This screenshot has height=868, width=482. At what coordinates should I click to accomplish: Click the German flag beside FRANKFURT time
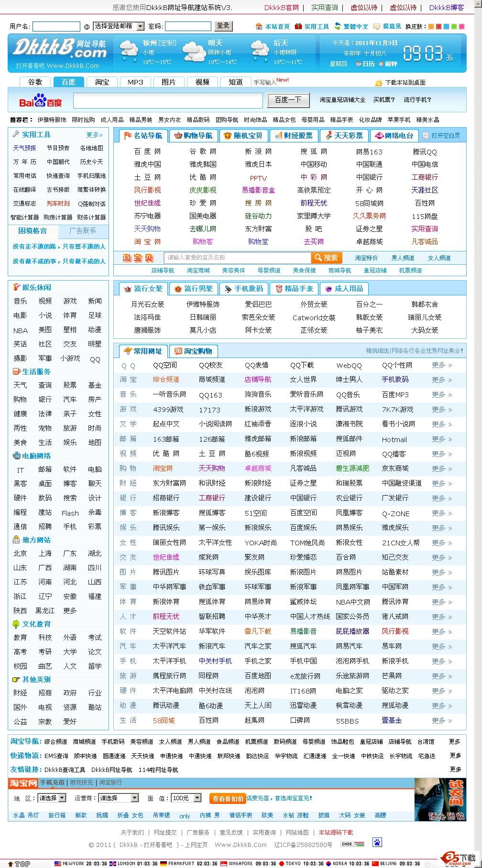click(164, 863)
